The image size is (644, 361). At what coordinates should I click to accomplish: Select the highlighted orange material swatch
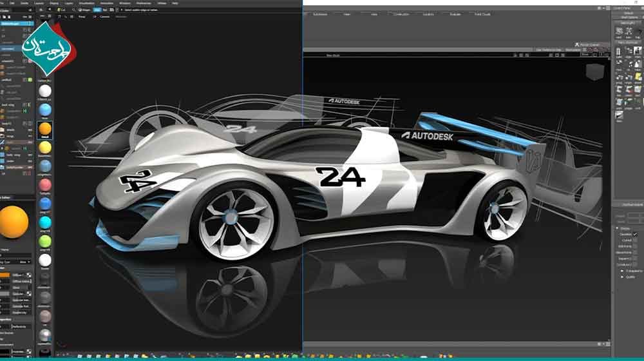tap(45, 129)
